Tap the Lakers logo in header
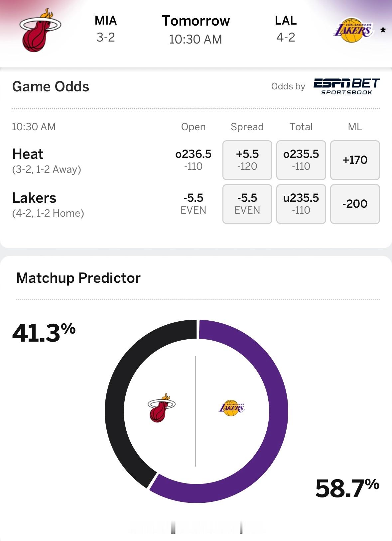Image resolution: width=392 pixels, height=541 pixels. [353, 30]
